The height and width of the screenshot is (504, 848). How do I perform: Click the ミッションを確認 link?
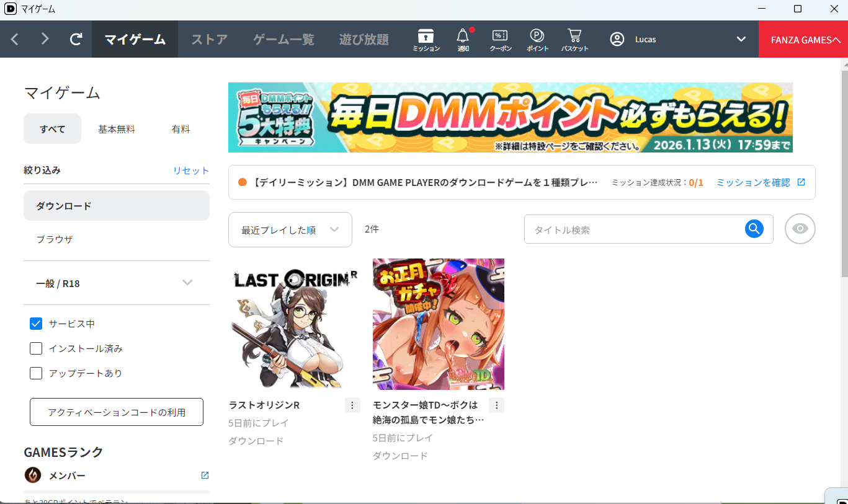point(761,182)
